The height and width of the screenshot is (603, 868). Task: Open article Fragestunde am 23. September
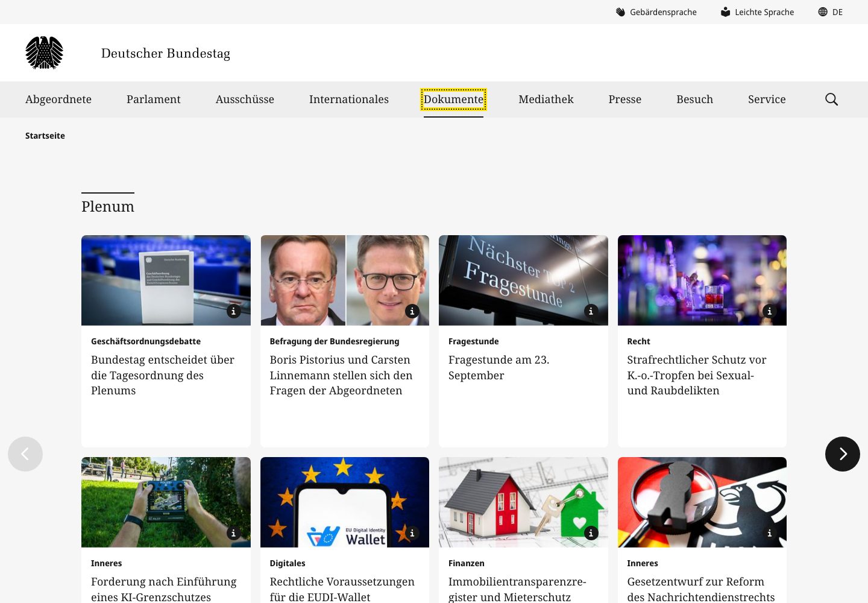point(499,367)
